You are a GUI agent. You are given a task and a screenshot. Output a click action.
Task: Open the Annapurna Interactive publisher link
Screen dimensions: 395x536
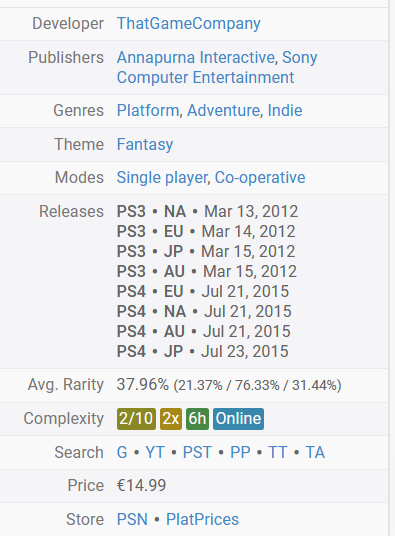coord(196,57)
